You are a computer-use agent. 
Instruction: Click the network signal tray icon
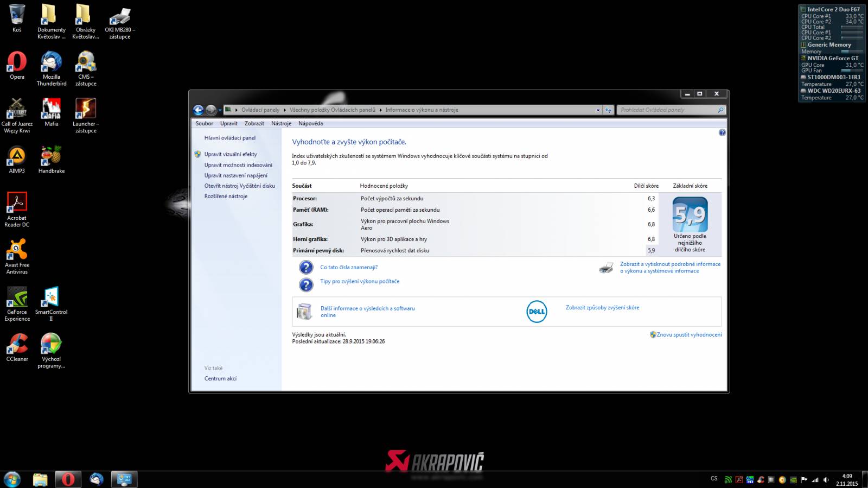tap(815, 480)
